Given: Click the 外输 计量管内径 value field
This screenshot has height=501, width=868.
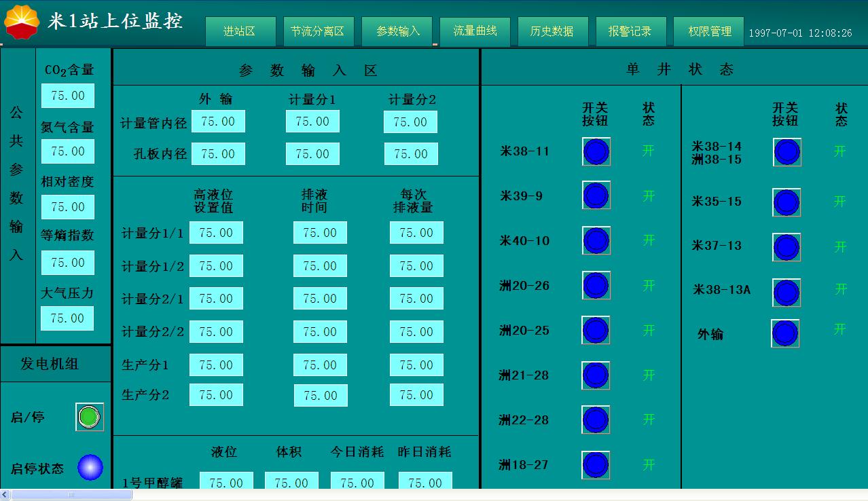Looking at the screenshot, I should point(218,122).
